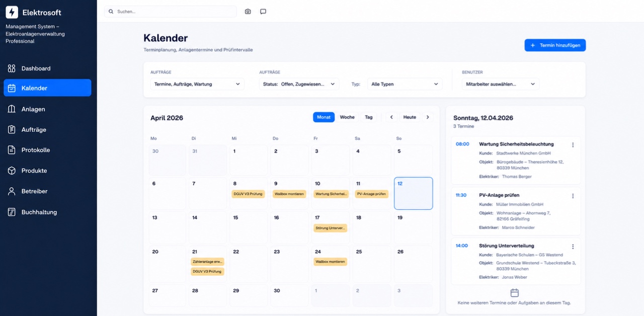Screen dimensions: 644x316
Task: Switch to Tag view
Action: [x=369, y=117]
